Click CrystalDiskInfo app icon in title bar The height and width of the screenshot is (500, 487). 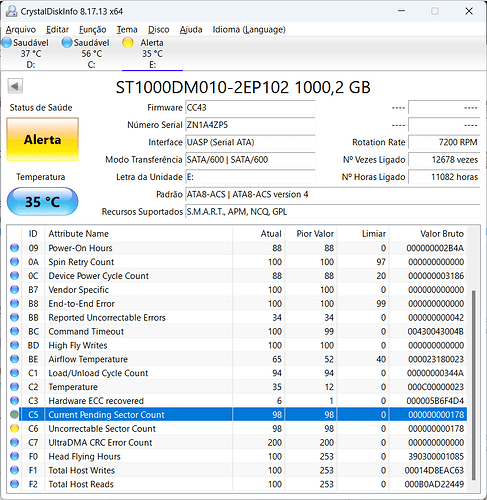(x=12, y=11)
